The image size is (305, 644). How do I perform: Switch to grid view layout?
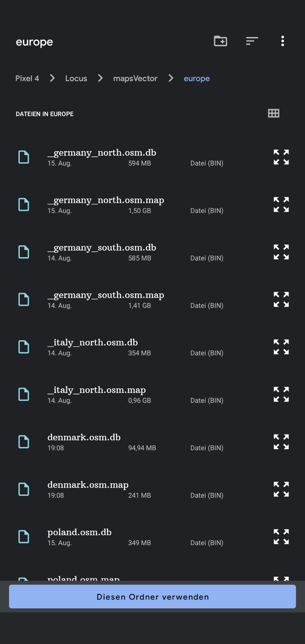pos(274,113)
